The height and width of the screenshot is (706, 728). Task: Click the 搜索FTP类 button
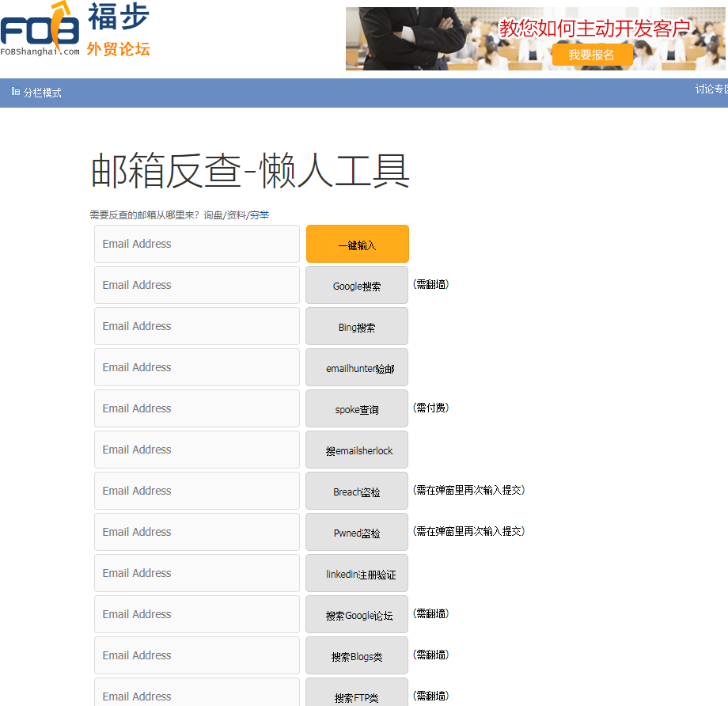pyautogui.click(x=356, y=697)
